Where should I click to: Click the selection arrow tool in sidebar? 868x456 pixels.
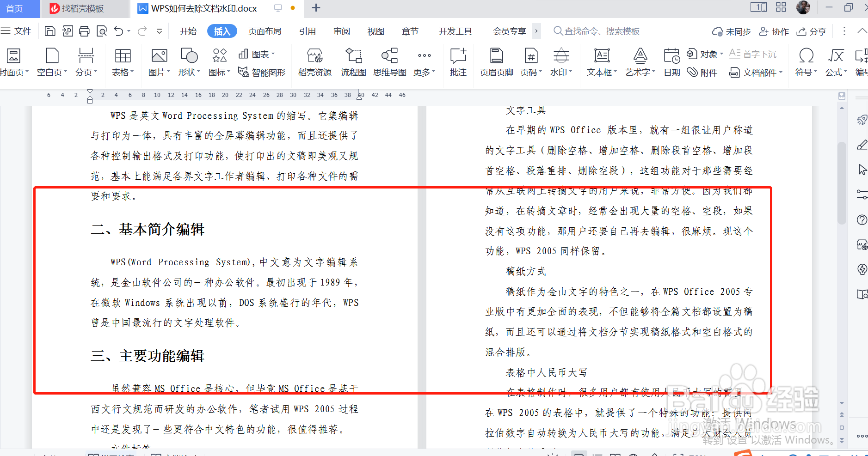pyautogui.click(x=862, y=170)
